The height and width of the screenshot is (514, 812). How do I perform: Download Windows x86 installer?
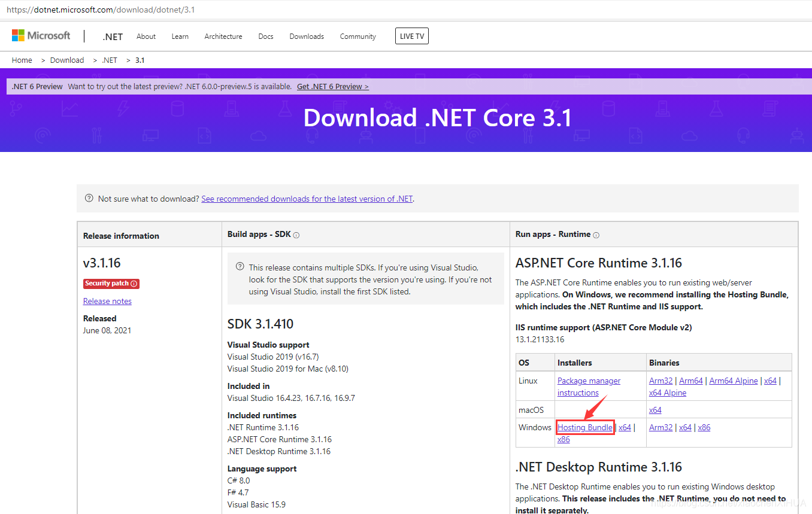pos(563,439)
